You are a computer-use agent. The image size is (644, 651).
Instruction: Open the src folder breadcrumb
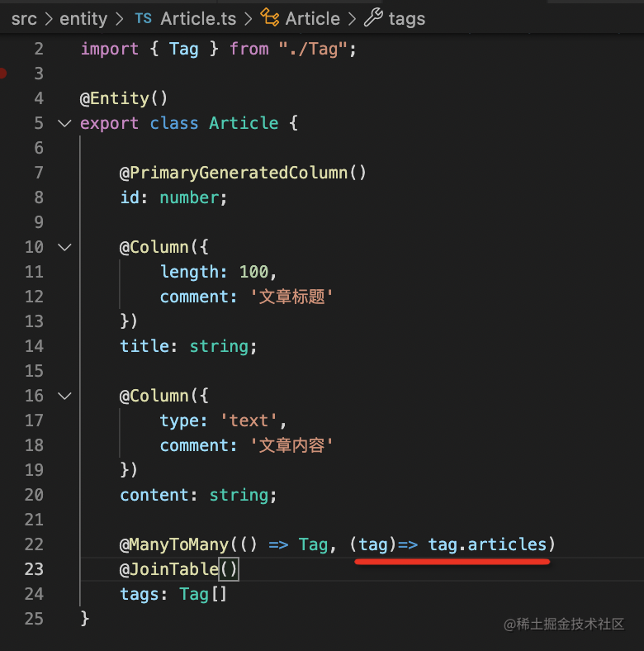24,18
